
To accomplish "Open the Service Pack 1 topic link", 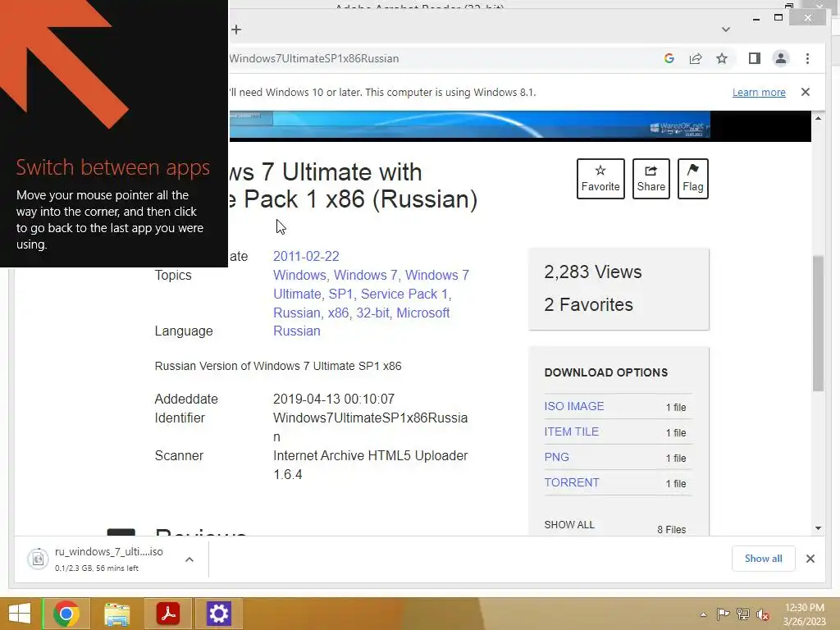I will (x=405, y=294).
